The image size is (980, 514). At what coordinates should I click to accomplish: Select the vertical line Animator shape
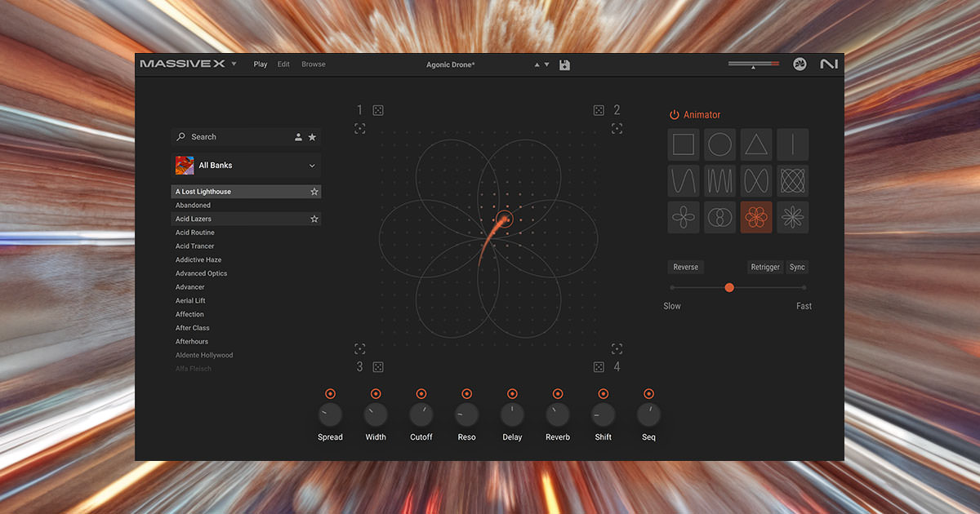point(793,144)
